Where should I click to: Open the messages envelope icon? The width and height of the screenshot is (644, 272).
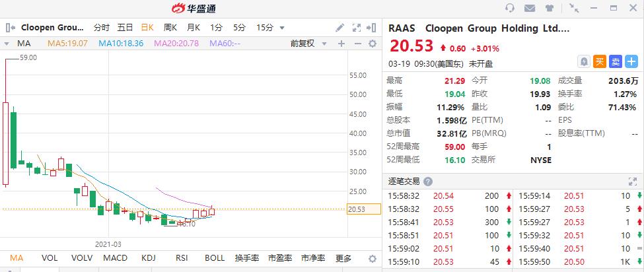[530, 8]
